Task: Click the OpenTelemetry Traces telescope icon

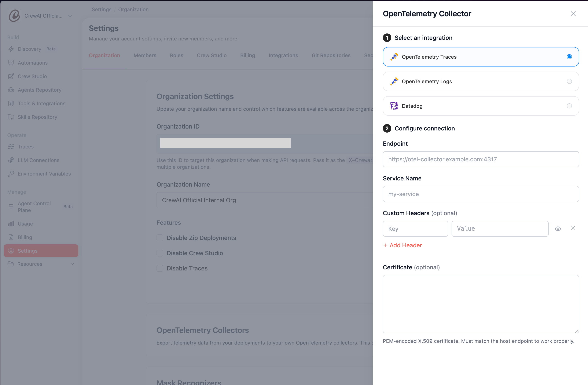Action: 394,57
